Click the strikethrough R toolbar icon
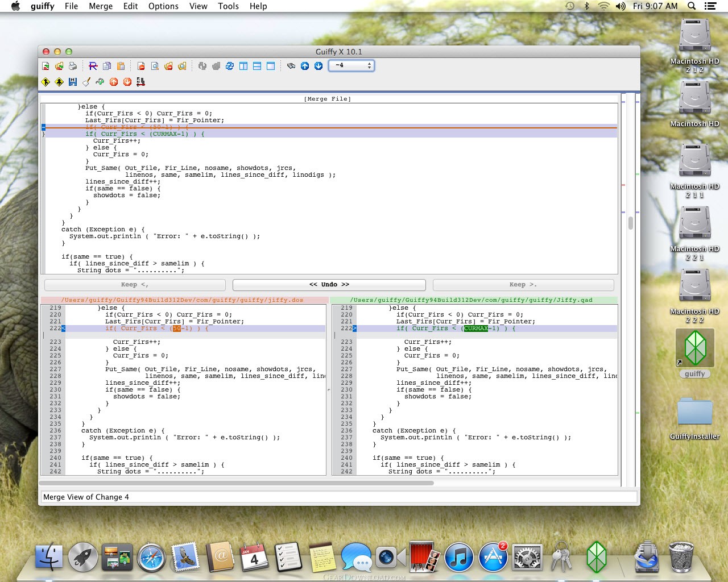The image size is (728, 582). click(x=93, y=66)
